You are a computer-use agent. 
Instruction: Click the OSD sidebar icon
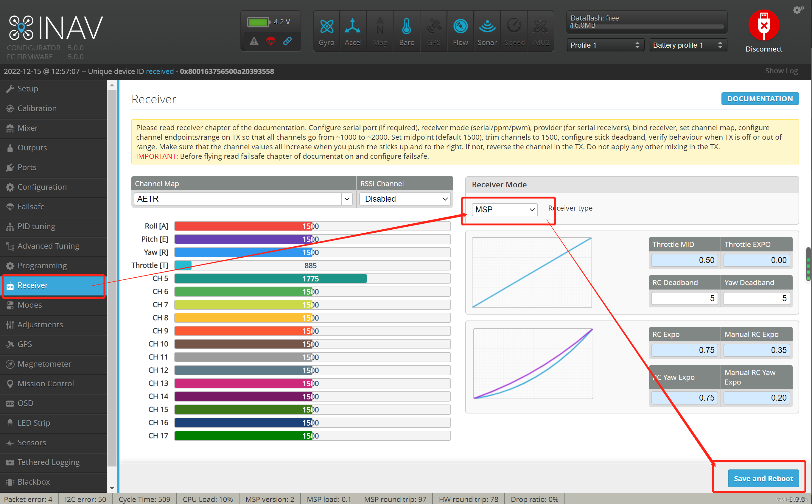pyautogui.click(x=10, y=403)
